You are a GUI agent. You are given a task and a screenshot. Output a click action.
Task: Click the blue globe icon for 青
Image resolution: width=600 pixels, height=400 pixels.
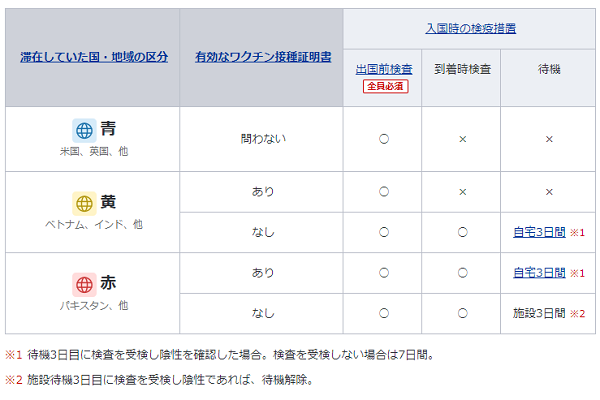pos(84,131)
